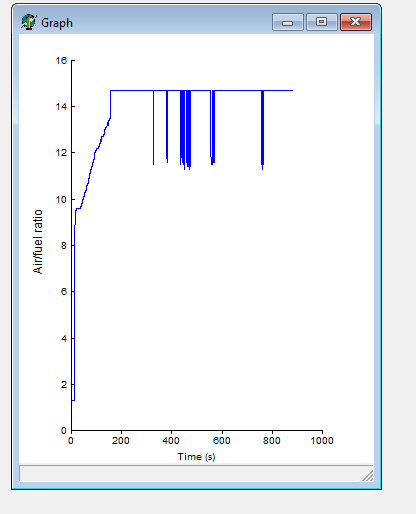Close the Graph window
Screen dimensions: 416x514
[x=356, y=22]
